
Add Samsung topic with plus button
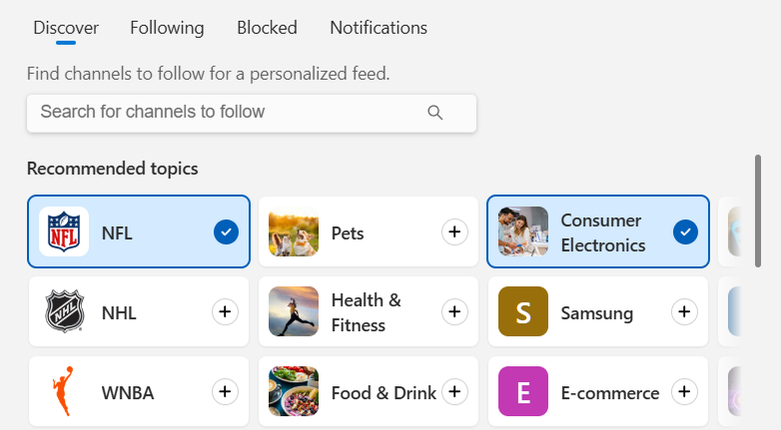click(x=685, y=312)
